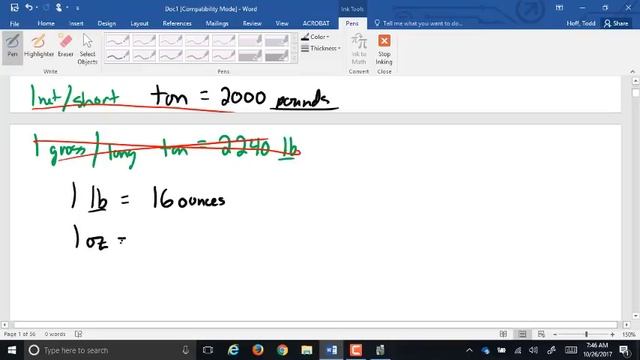Click the taskbar clock and date
640x360 pixels.
coord(598,350)
